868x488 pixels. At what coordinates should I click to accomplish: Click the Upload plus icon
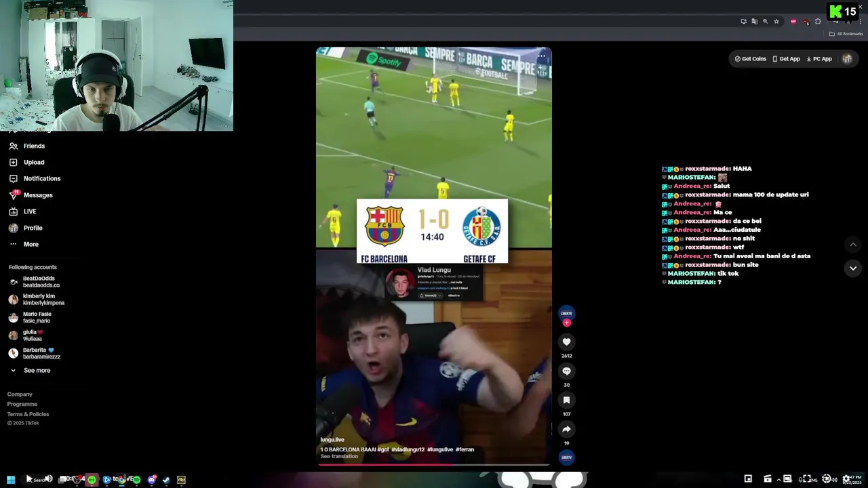[13, 162]
